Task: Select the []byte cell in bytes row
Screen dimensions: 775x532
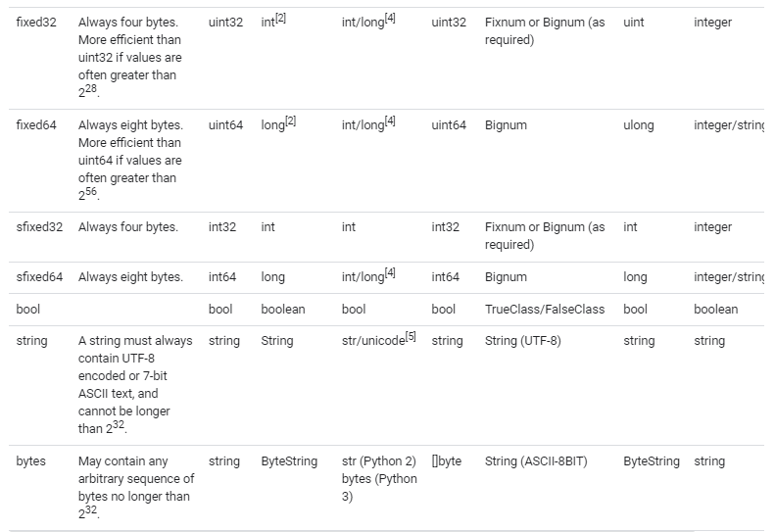Action: pos(446,461)
